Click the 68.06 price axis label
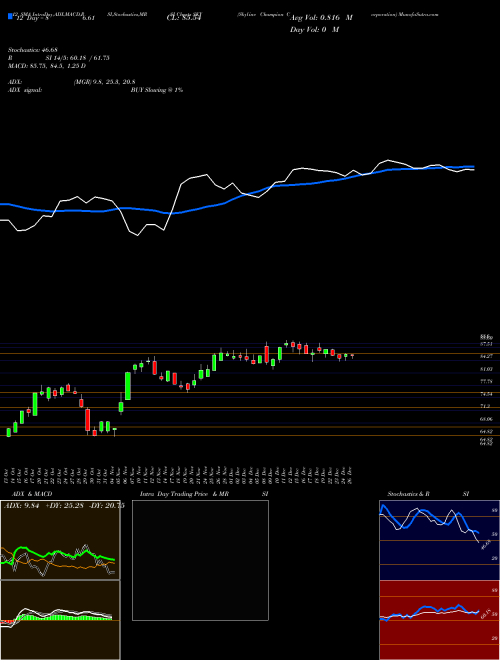Viewport: 500px width, 660px height. click(486, 419)
